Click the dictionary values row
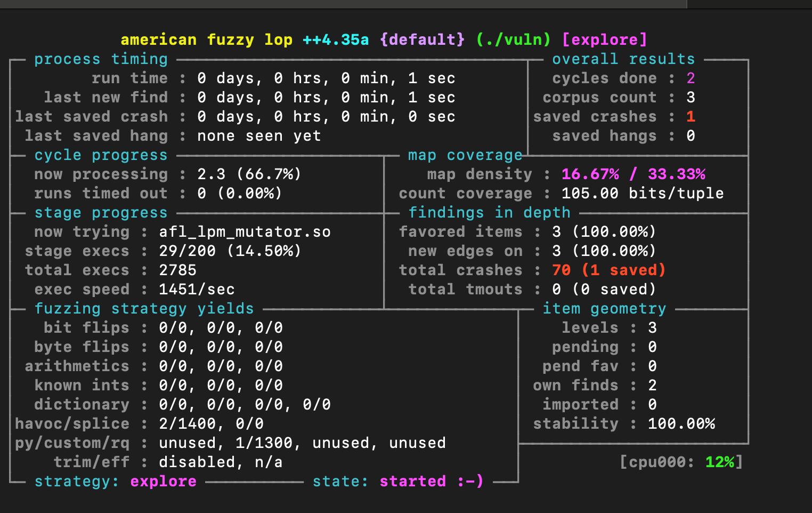 (x=245, y=405)
